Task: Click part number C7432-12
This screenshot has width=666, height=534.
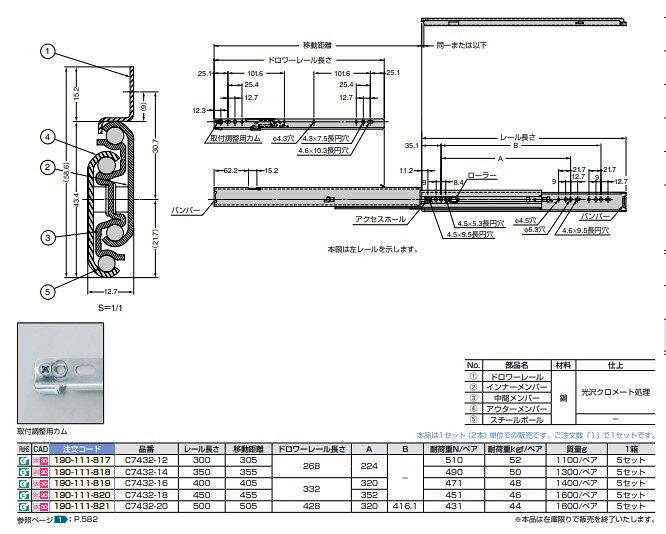Action: (146, 460)
